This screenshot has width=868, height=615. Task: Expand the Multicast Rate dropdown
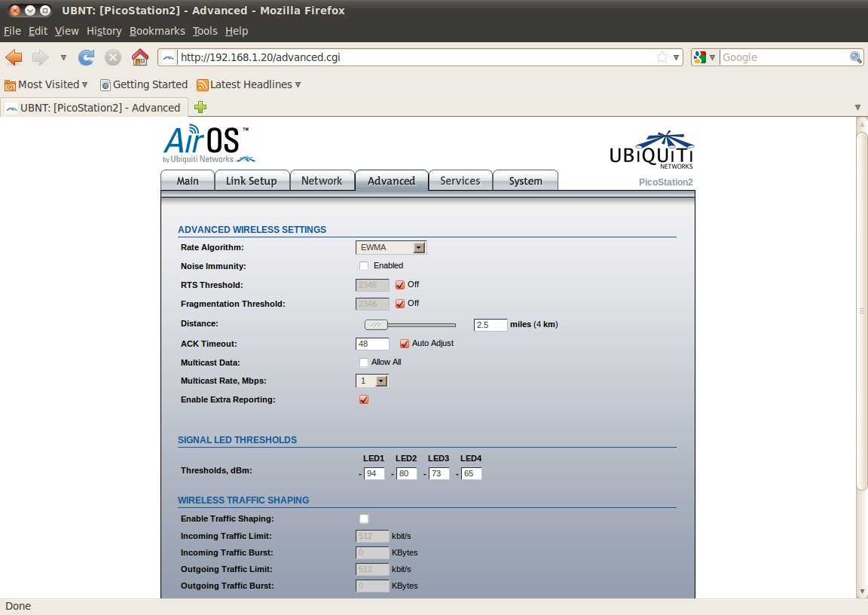click(372, 381)
